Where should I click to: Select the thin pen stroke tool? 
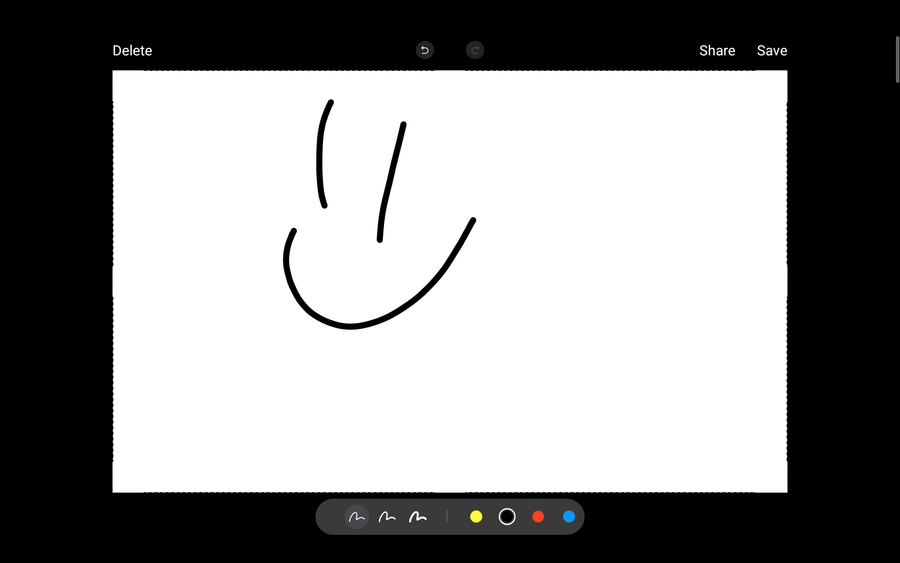[356, 517]
